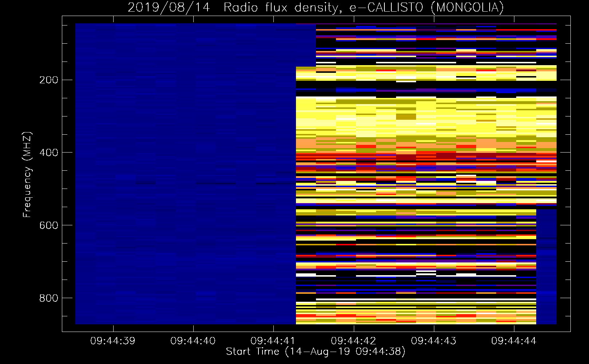
Task: Click the 09:44:41 time tick label
Action: pos(273,341)
